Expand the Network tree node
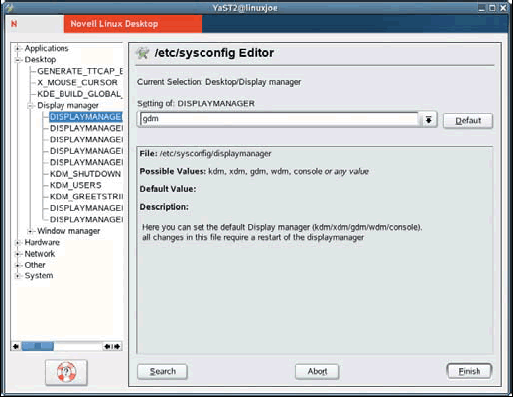 pyautogui.click(x=18, y=254)
